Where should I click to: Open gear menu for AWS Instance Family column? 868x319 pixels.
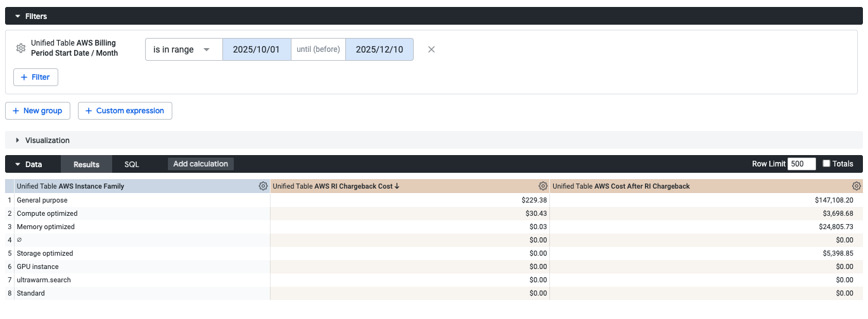click(263, 186)
